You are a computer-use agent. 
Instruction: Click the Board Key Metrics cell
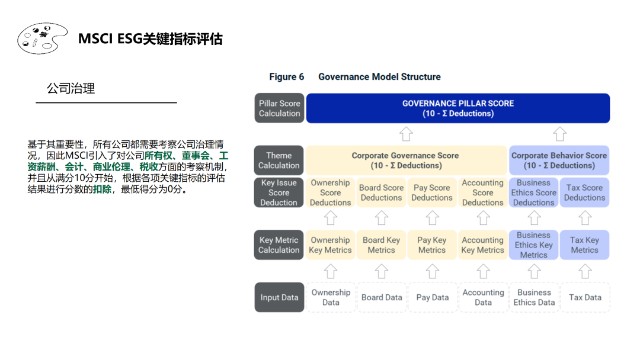(x=381, y=245)
